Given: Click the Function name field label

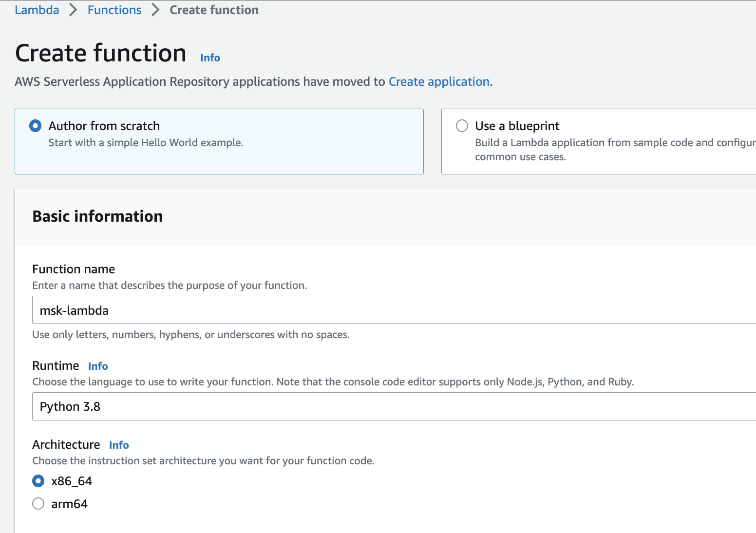Looking at the screenshot, I should (x=74, y=269).
